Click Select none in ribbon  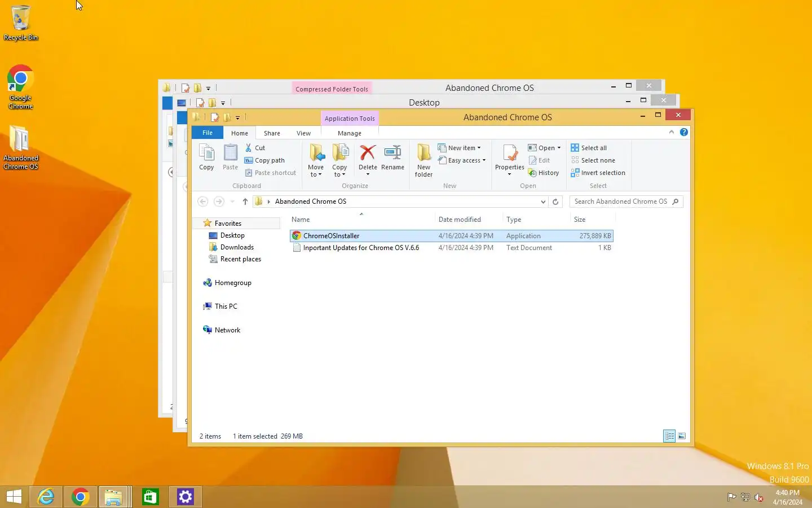pyautogui.click(x=593, y=160)
